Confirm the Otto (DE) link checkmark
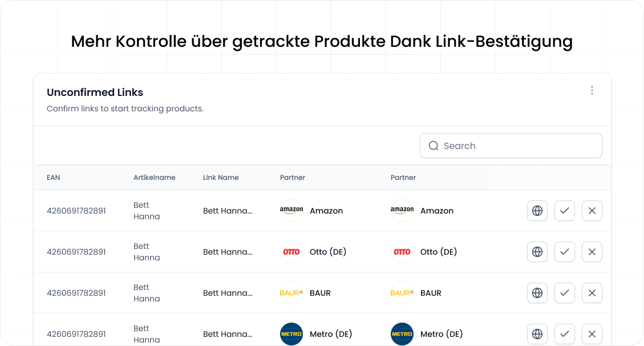This screenshot has height=346, width=644. click(565, 252)
